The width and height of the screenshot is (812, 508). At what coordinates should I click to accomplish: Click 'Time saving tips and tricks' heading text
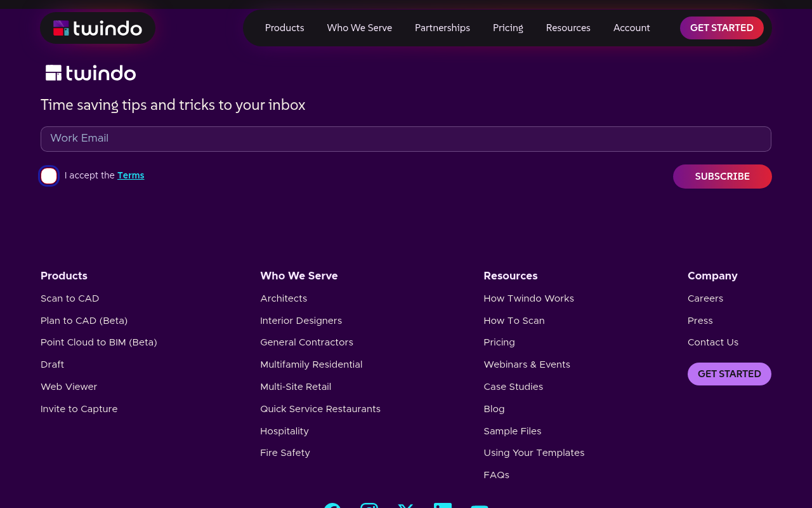tap(173, 105)
